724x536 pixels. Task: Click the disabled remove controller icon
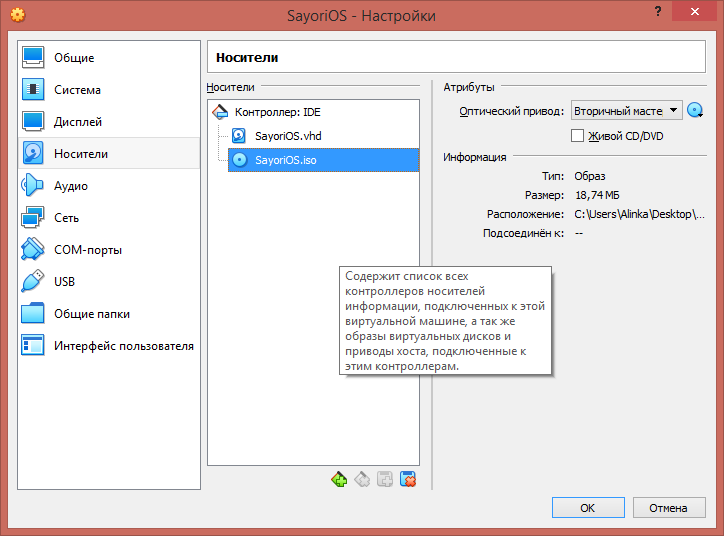coord(362,480)
